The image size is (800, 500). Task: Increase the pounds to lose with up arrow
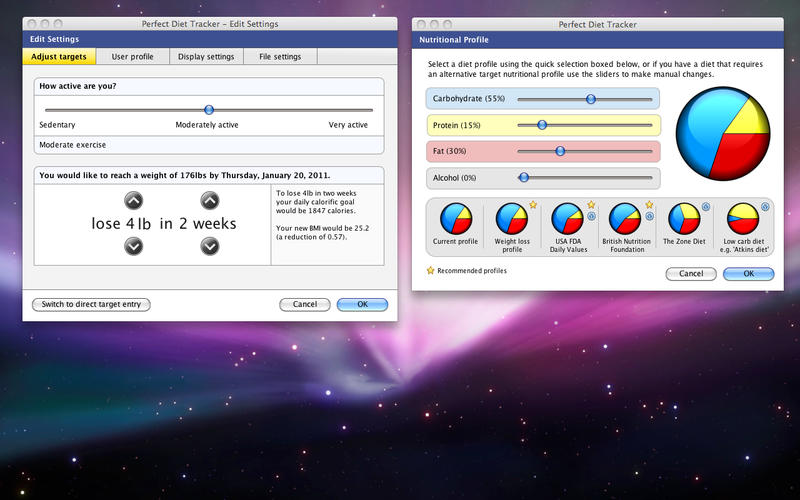coord(134,201)
